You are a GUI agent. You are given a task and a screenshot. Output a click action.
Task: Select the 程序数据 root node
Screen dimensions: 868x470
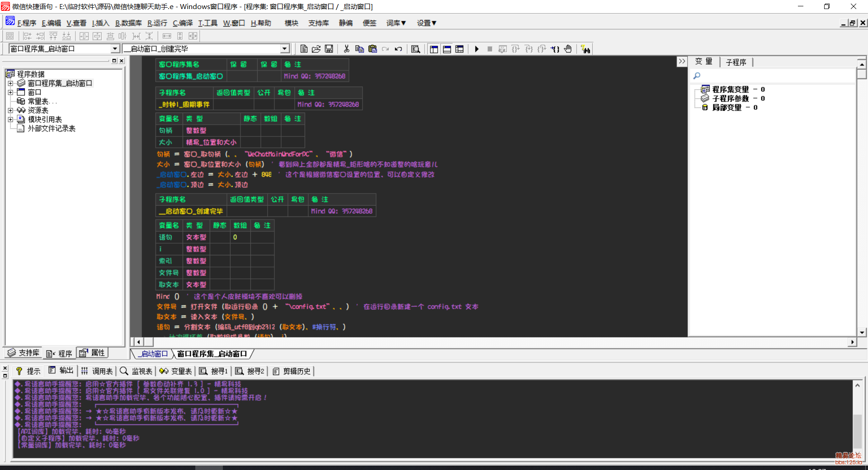coord(31,74)
